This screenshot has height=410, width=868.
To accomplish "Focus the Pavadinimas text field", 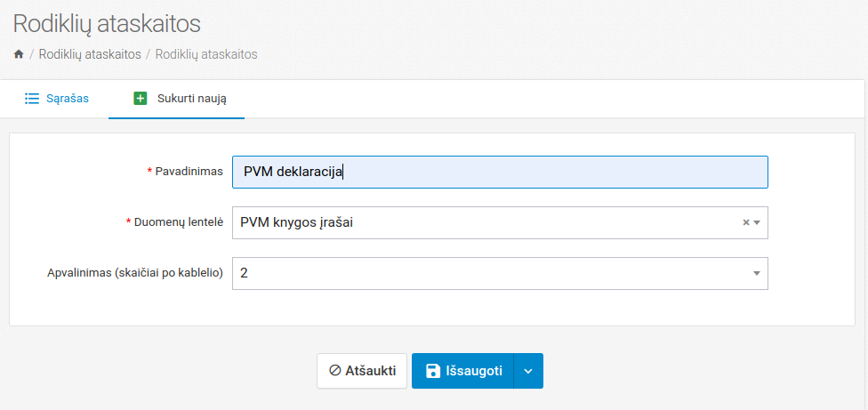I will click(499, 172).
